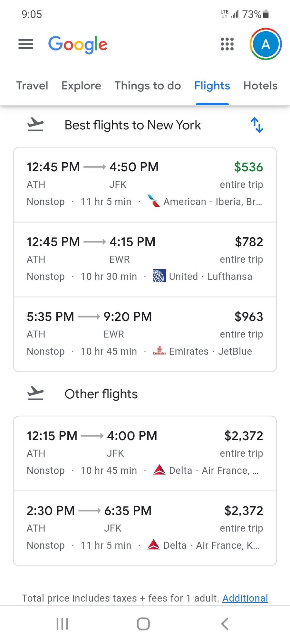This screenshot has height=644, width=290.
Task: Tap the plane icon beside Other flights
Action: (35, 393)
